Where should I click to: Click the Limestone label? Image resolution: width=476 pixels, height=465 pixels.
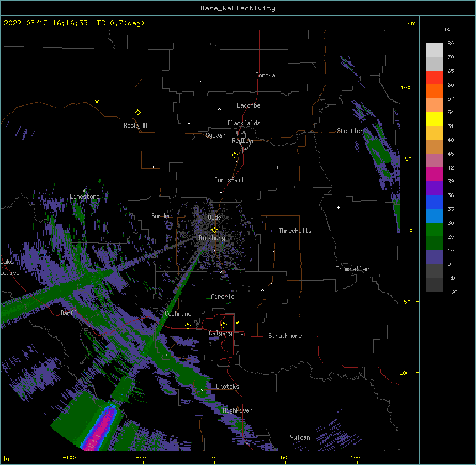click(84, 197)
